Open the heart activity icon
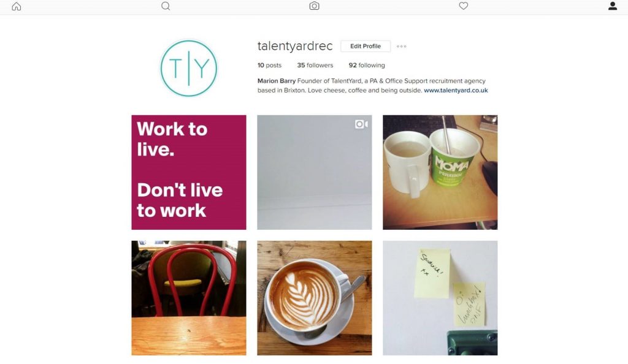628x364 pixels. click(464, 6)
